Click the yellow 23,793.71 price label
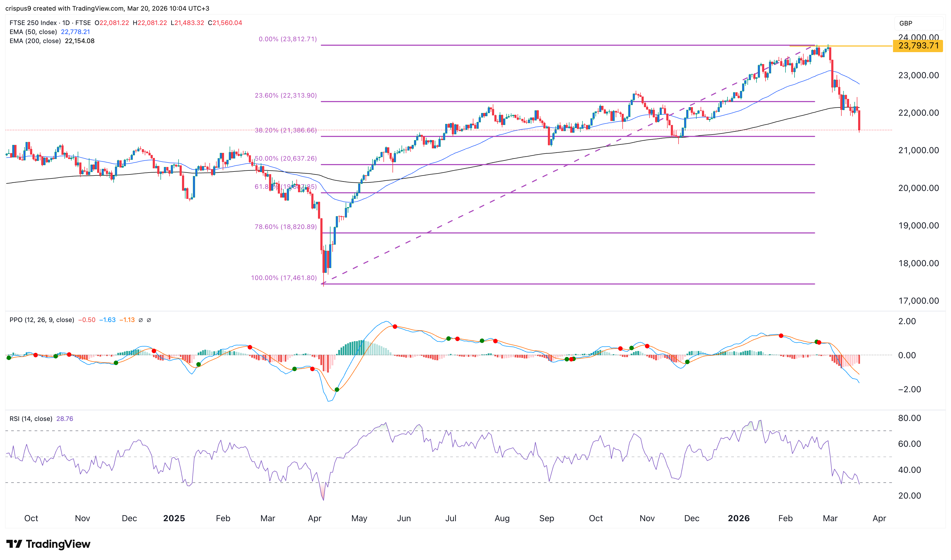Image resolution: width=951 pixels, height=560 pixels. pos(918,46)
